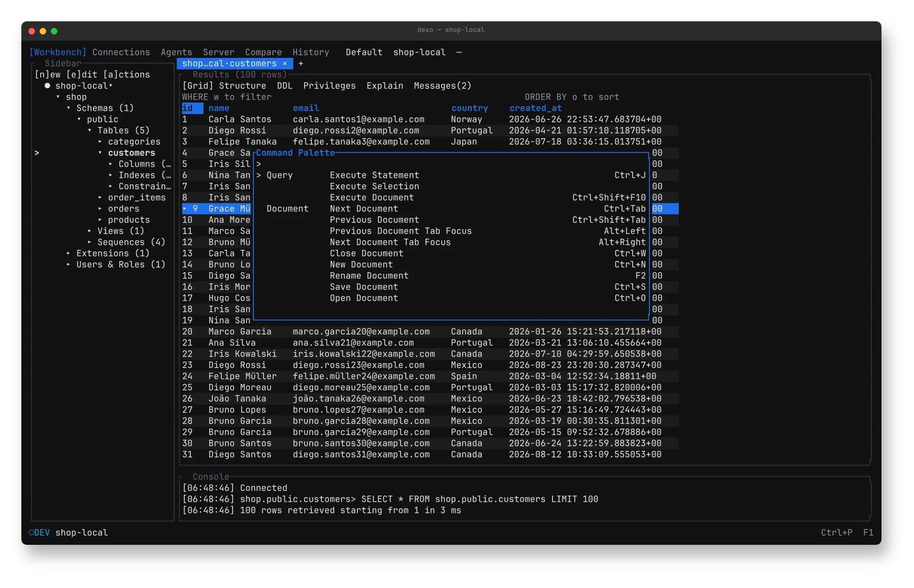Switch to the Connections menu
The image size is (914, 588).
(121, 52)
